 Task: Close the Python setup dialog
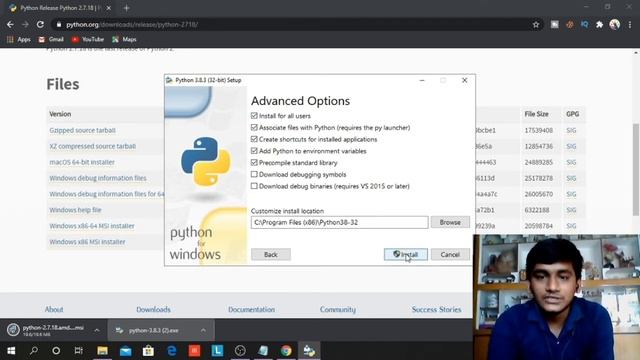[x=464, y=80]
